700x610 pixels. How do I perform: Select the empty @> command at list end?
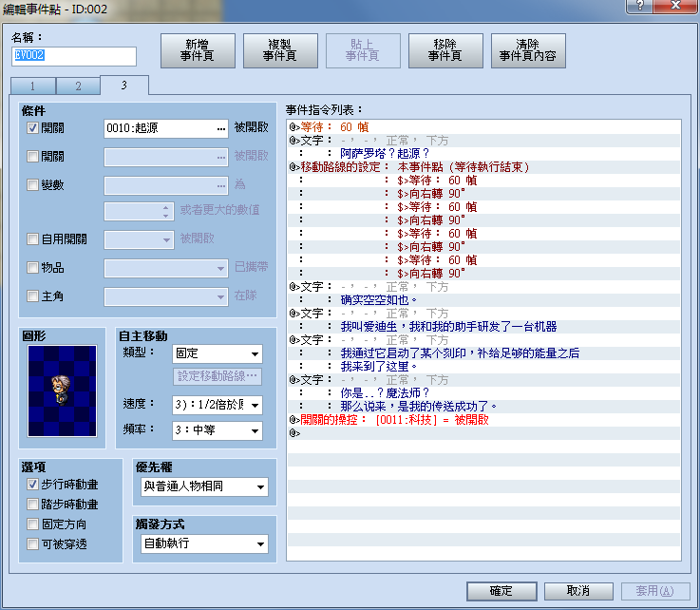pyautogui.click(x=484, y=433)
